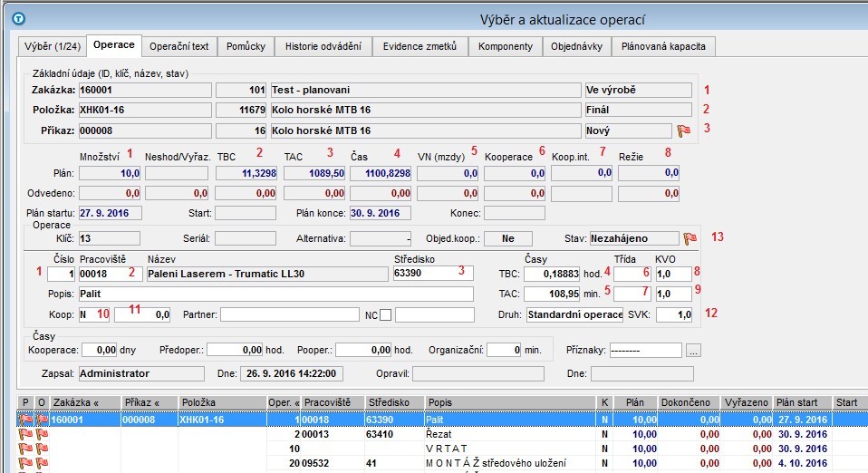
Task: Sort by Příkaz column header
Action: tap(149, 402)
